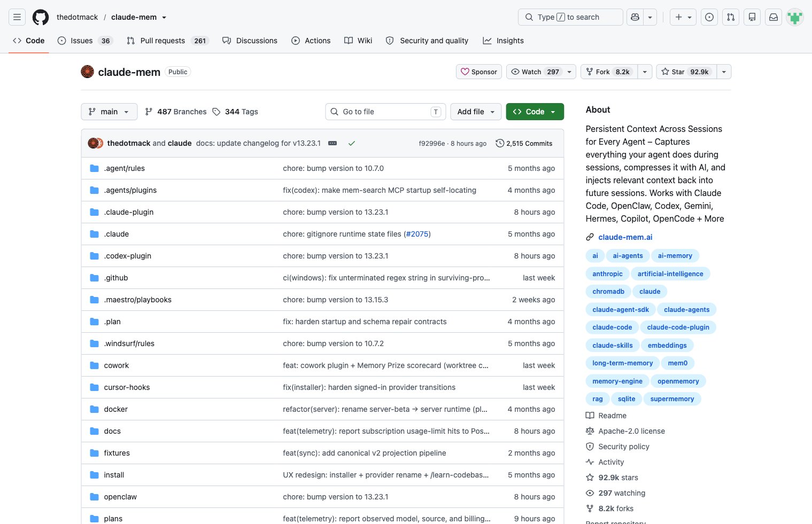View the green check commit status
Image resolution: width=812 pixels, height=524 pixels.
tap(352, 143)
